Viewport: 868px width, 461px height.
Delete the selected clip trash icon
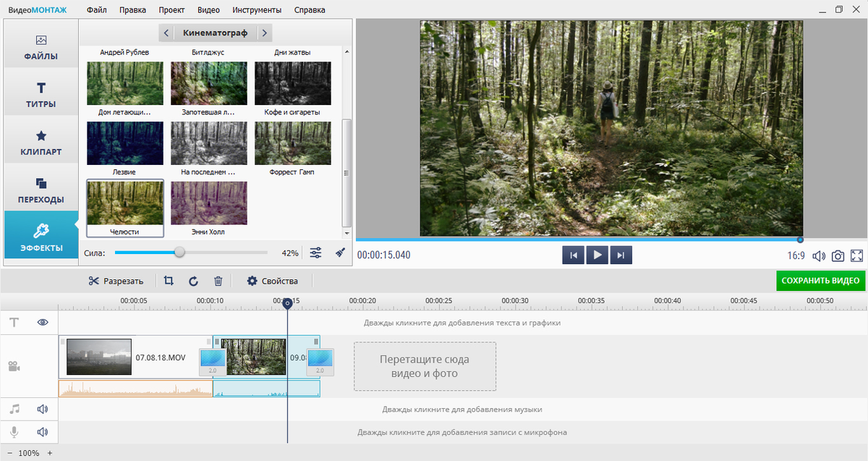point(218,281)
